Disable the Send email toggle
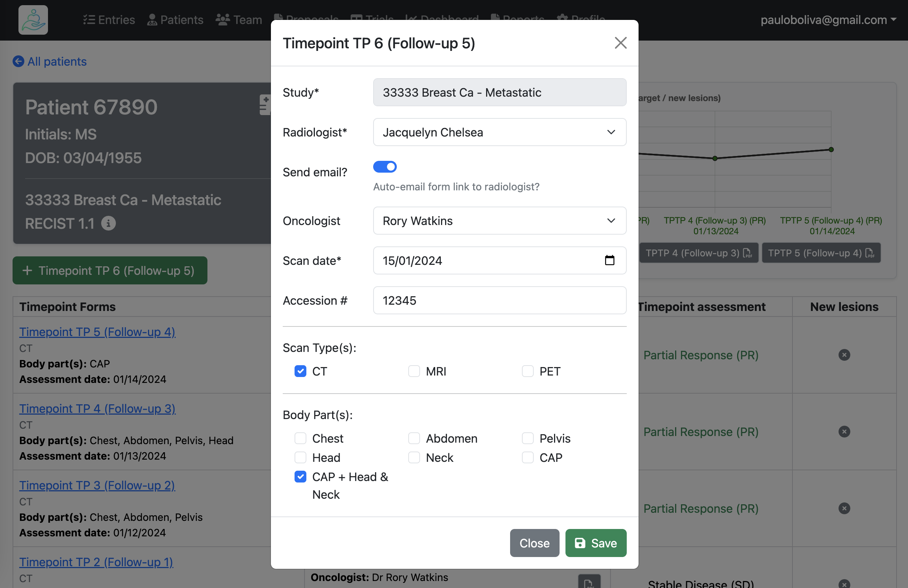This screenshot has width=908, height=588. point(385,167)
